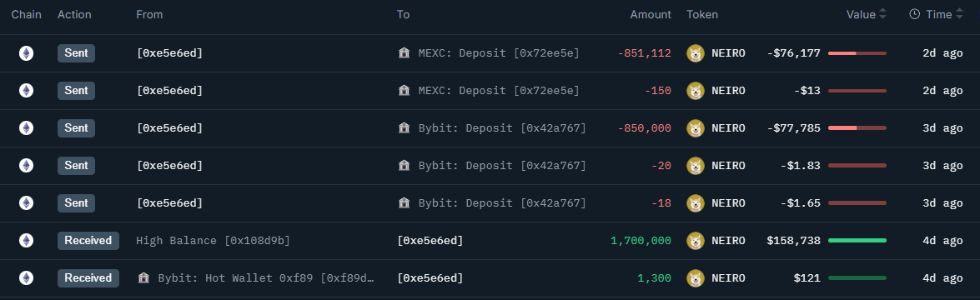980x300 pixels.
Task: Click the NEIRO token icon in the -18 row
Action: pos(695,203)
